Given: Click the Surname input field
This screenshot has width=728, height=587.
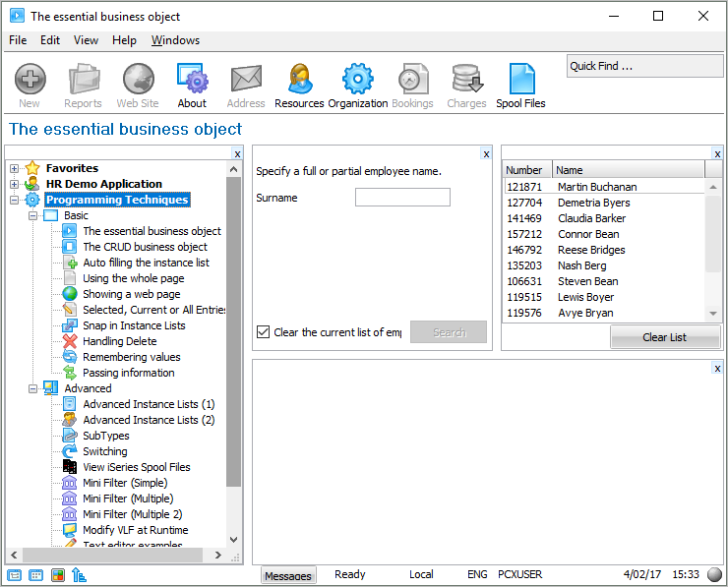Looking at the screenshot, I should 402,198.
